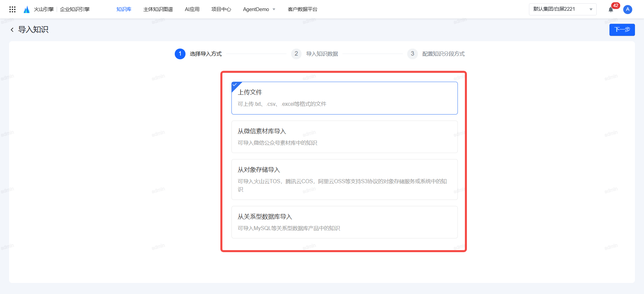Open the user avatar A menu
The image size is (644, 294).
tap(628, 9)
